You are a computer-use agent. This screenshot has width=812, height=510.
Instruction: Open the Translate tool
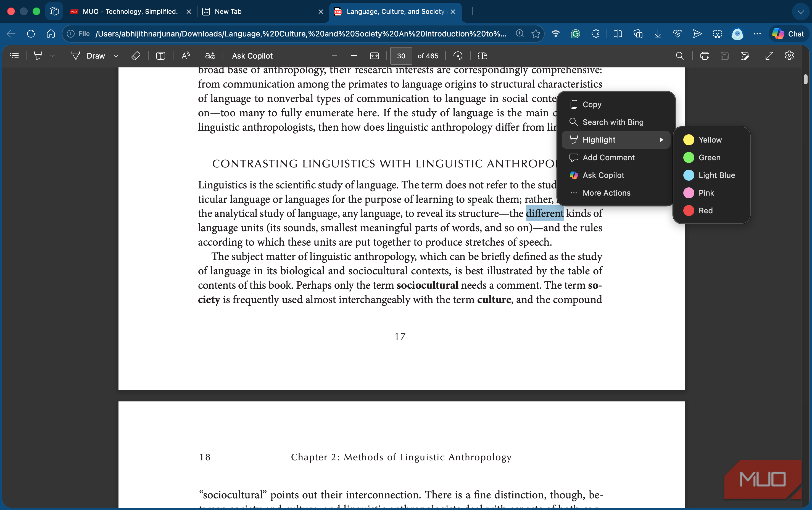tap(210, 56)
